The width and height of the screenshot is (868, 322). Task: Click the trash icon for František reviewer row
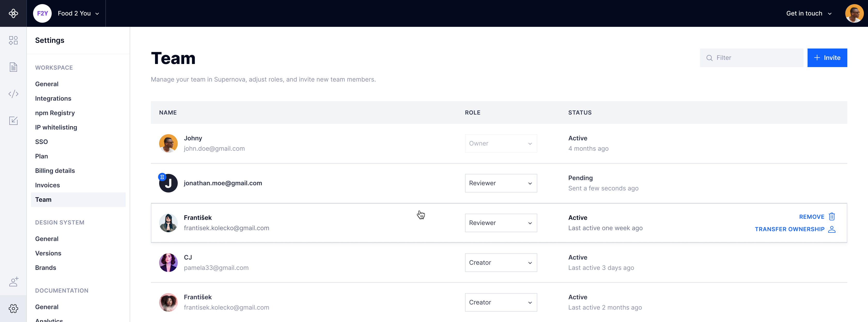click(832, 217)
